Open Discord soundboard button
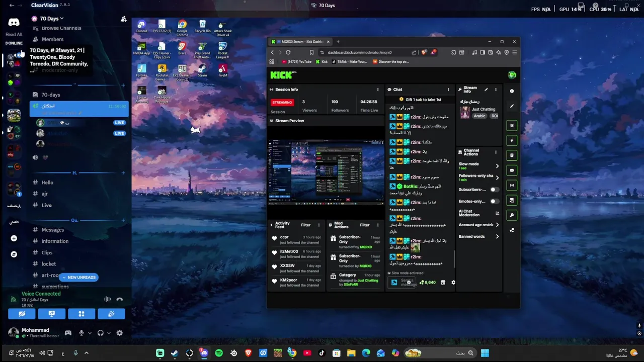This screenshot has width=644, height=362. [111, 314]
